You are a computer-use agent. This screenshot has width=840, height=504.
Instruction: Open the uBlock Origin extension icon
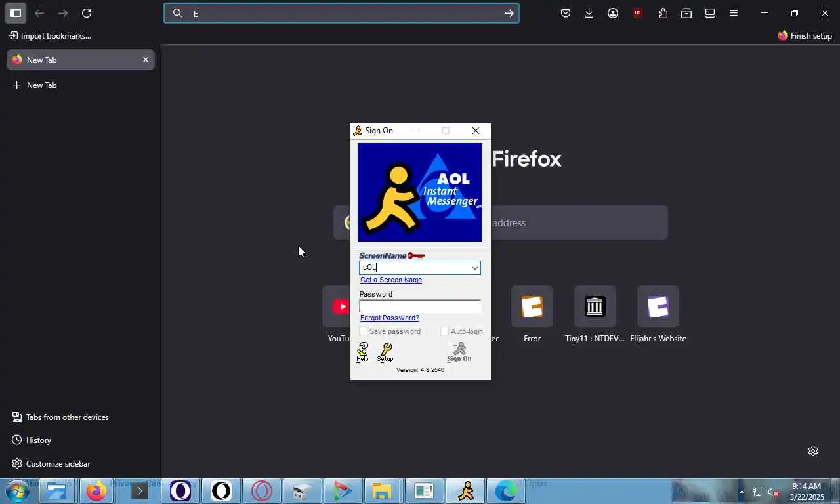(x=637, y=13)
